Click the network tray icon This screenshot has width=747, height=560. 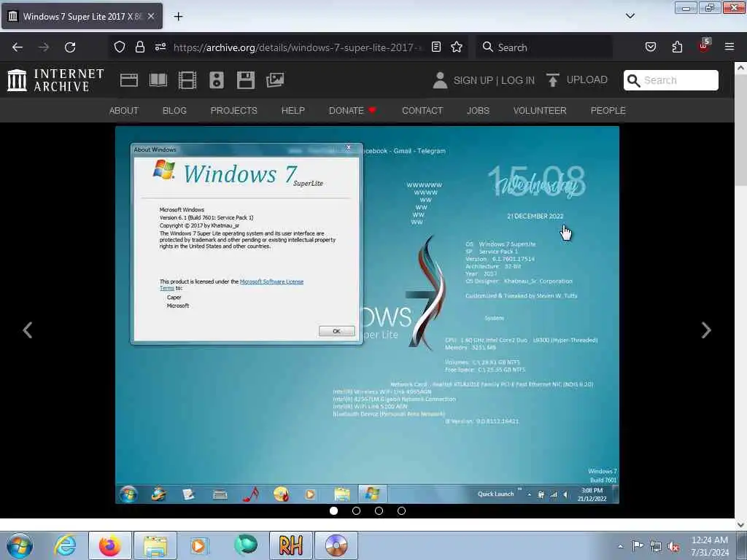[656, 547]
